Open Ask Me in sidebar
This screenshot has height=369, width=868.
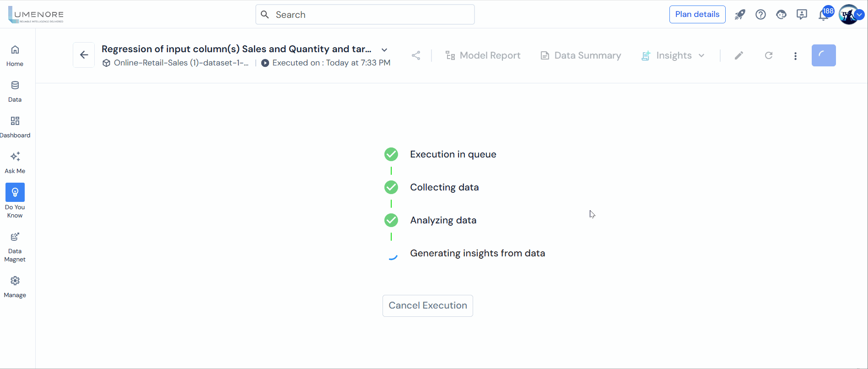[x=15, y=162]
